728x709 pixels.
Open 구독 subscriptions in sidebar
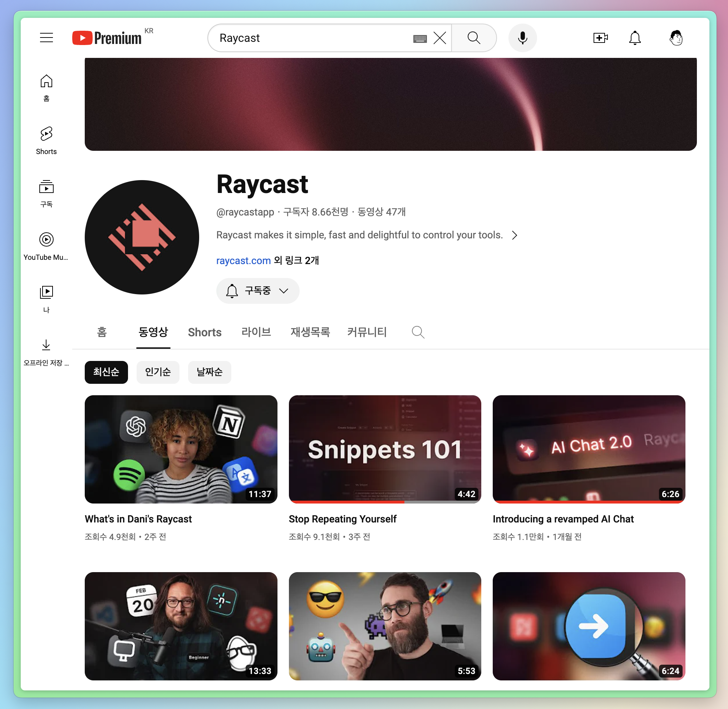click(x=46, y=193)
